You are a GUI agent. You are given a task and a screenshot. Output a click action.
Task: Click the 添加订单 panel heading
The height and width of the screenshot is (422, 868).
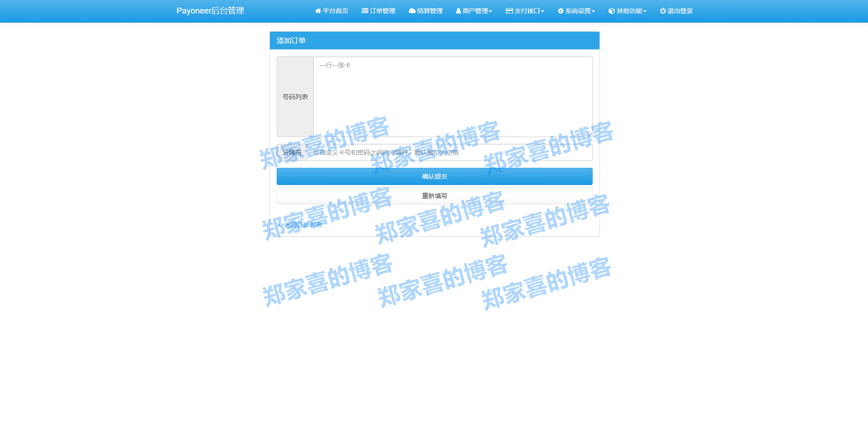tap(435, 41)
